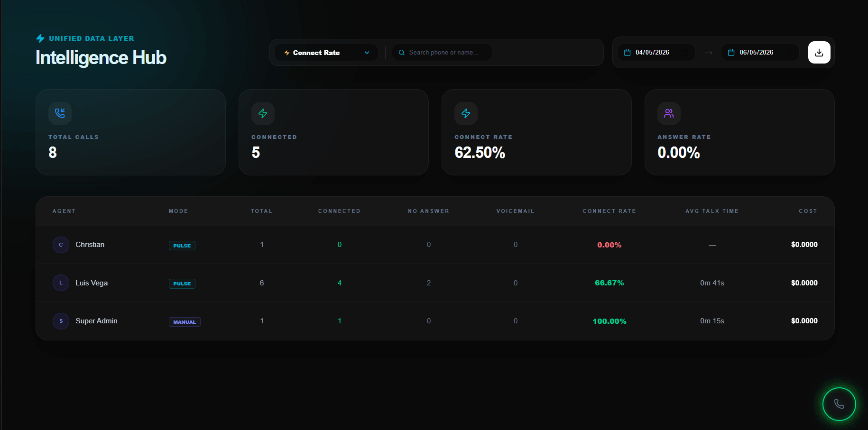
Task: Click Super Admin's 100.00% connect rate
Action: (x=609, y=321)
